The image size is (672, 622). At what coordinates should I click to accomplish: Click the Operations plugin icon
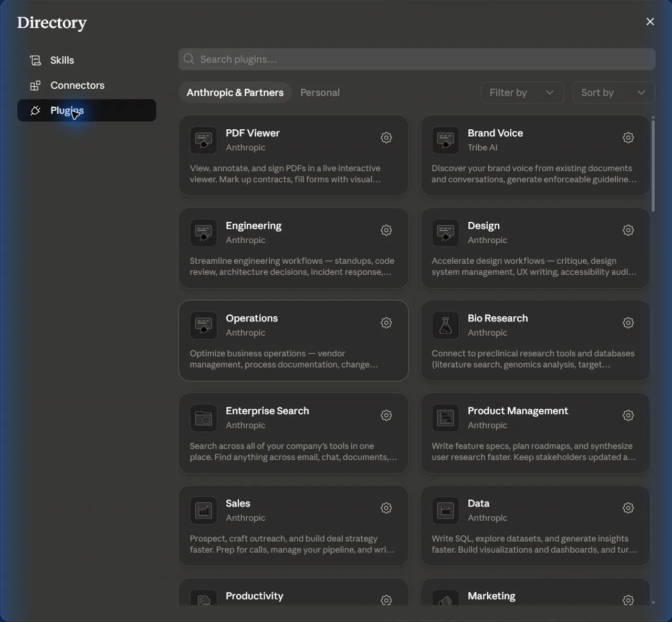[204, 325]
